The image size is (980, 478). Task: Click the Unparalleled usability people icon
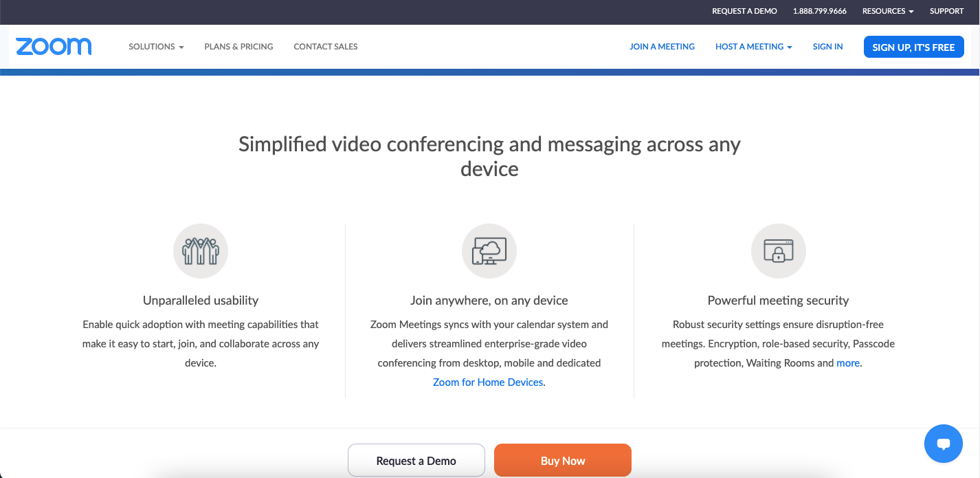[x=200, y=250]
